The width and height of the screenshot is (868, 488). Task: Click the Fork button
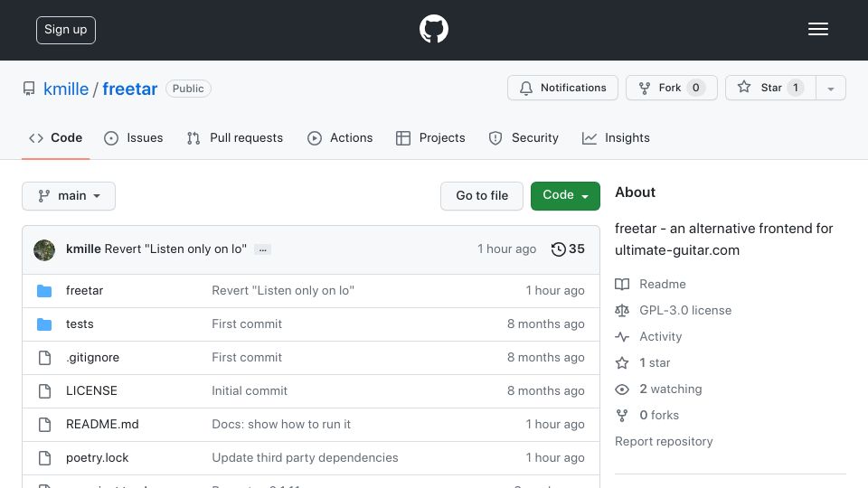pyautogui.click(x=672, y=88)
